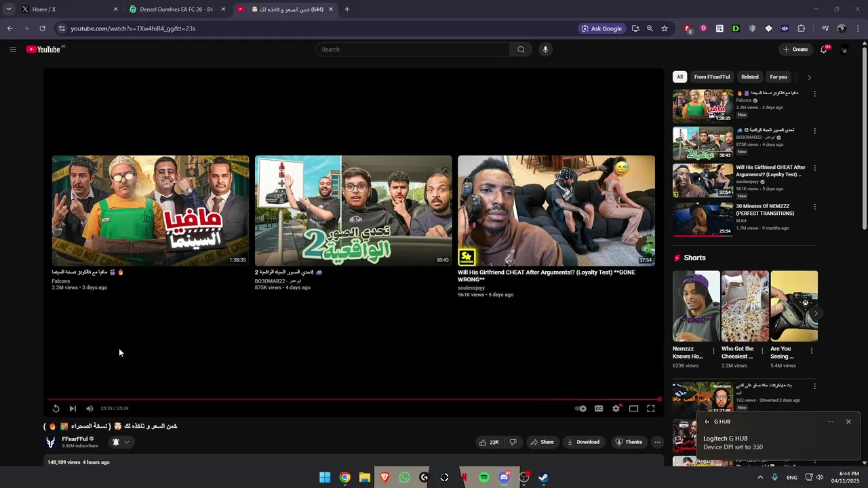
Task: Open the 30 Minutes Of NEMZZZ video title
Action: (765, 209)
